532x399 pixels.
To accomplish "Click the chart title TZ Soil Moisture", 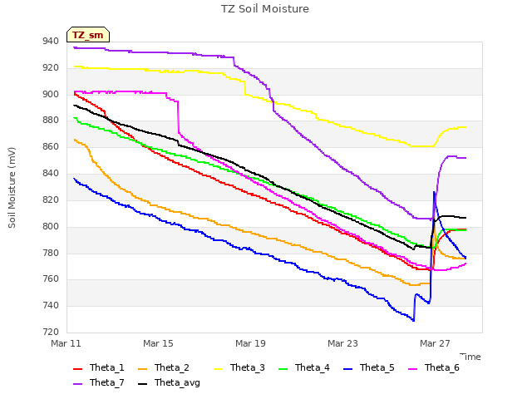I will [265, 9].
